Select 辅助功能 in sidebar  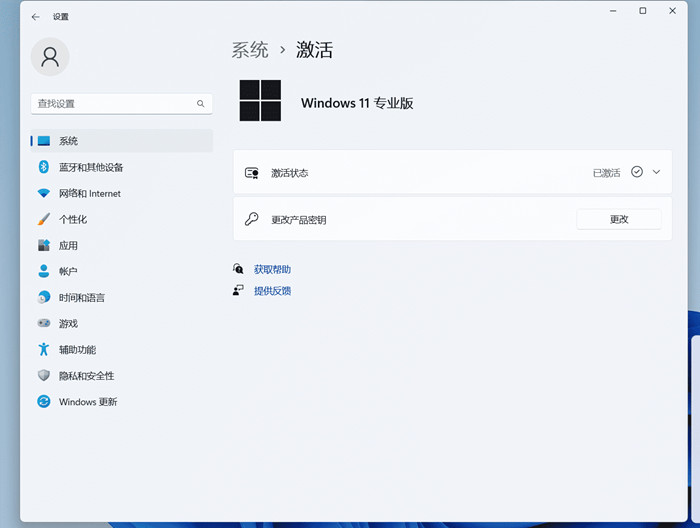click(x=77, y=349)
